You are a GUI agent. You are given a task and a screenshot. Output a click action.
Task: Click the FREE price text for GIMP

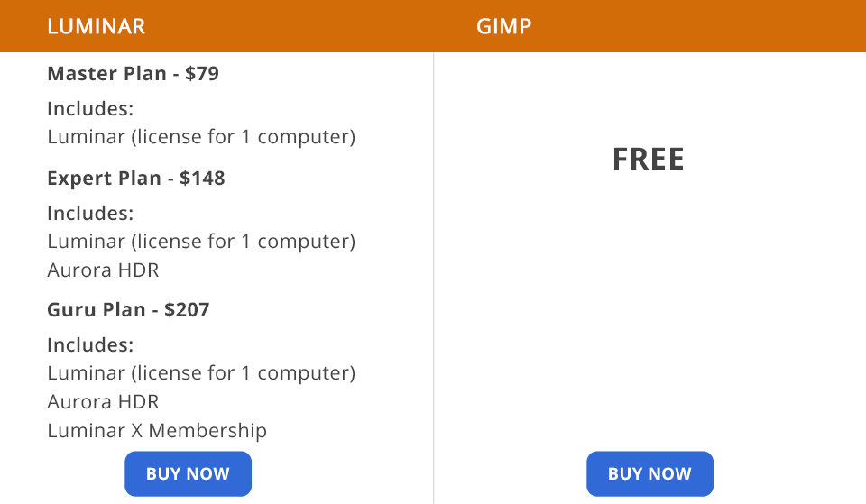649,159
